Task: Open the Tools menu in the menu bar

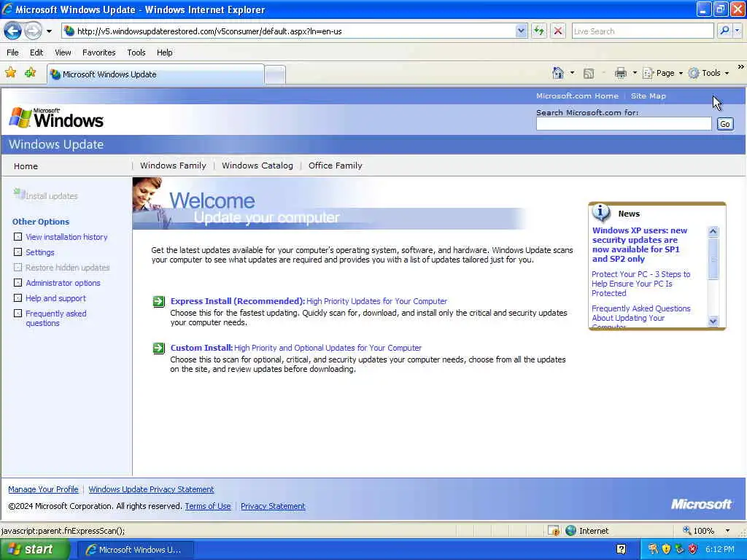Action: click(136, 52)
